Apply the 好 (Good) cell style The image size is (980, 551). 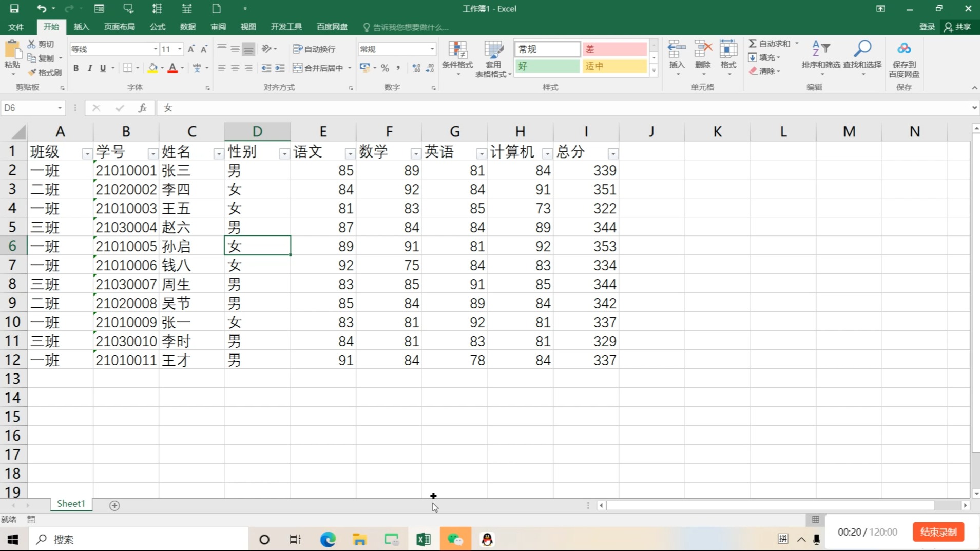coord(547,66)
